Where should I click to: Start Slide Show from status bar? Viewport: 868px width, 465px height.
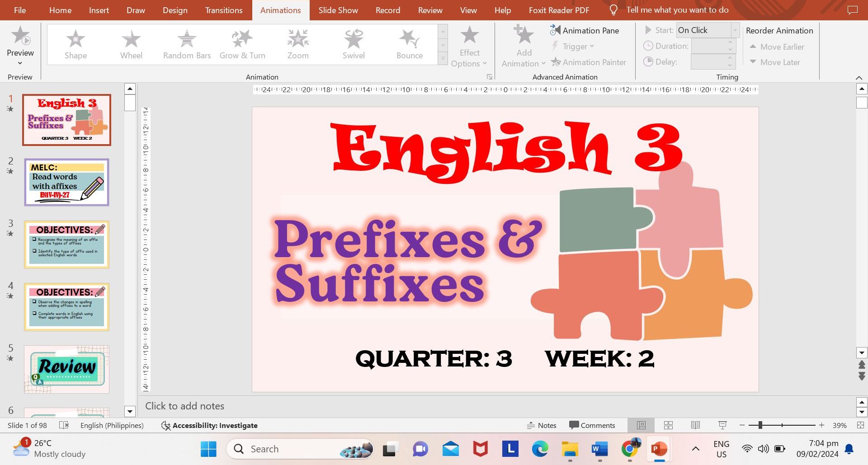(722, 425)
